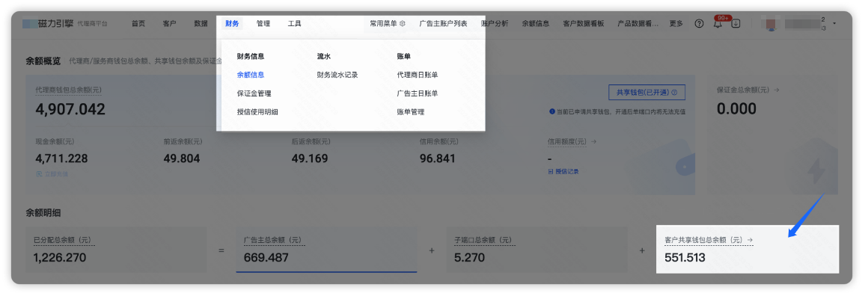Expand the account dropdown caret

click(x=834, y=24)
